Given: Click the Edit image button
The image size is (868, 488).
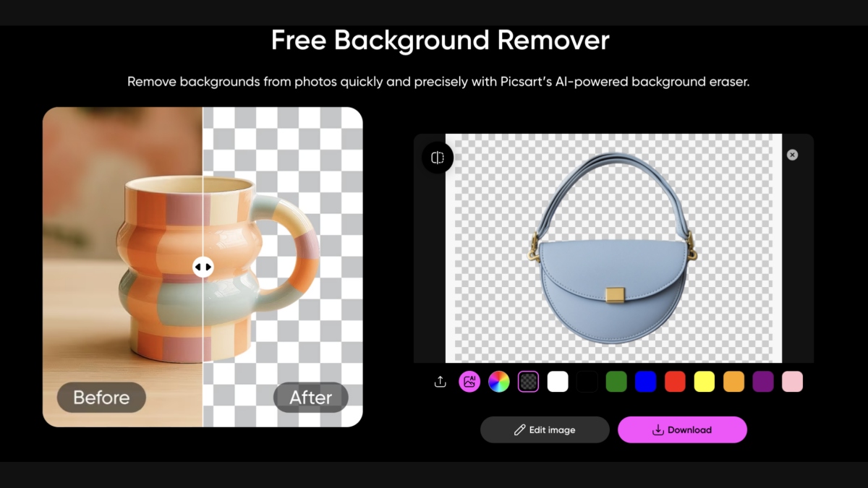Looking at the screenshot, I should click(545, 429).
